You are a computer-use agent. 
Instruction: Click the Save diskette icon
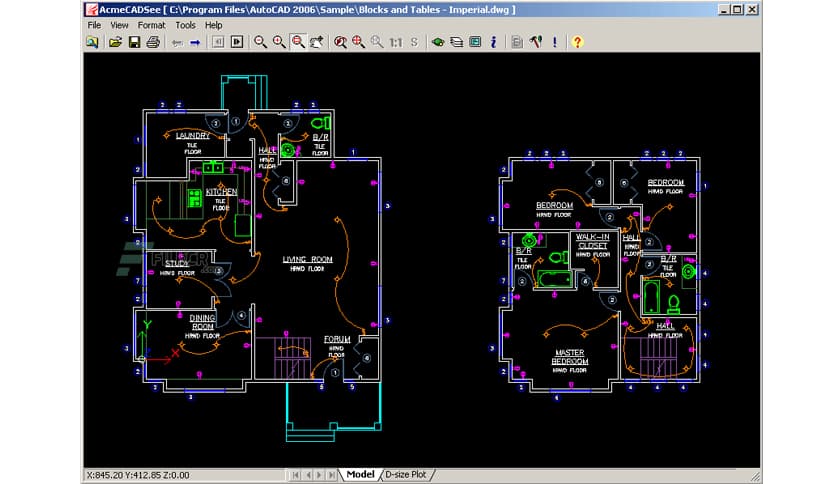coord(134,42)
